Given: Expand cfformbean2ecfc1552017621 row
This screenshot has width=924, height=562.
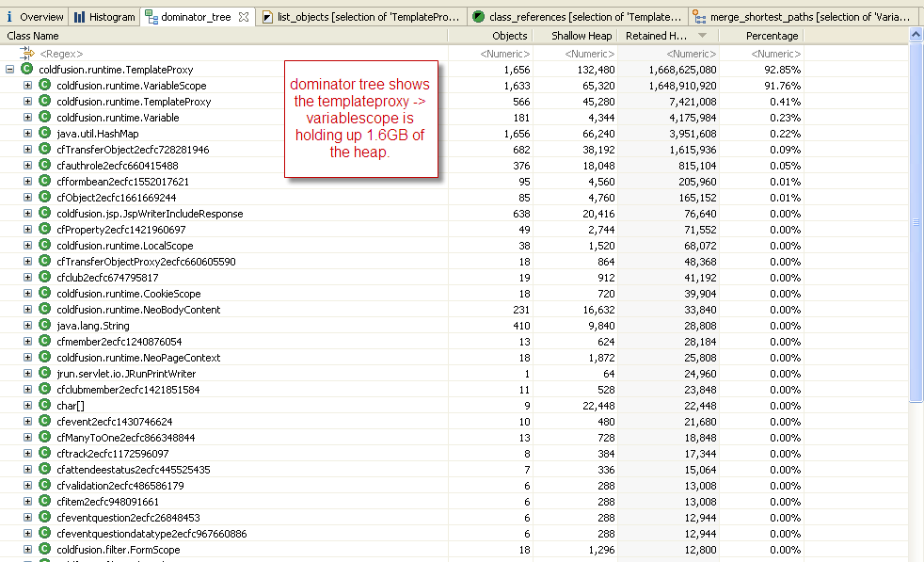Looking at the screenshot, I should (27, 181).
